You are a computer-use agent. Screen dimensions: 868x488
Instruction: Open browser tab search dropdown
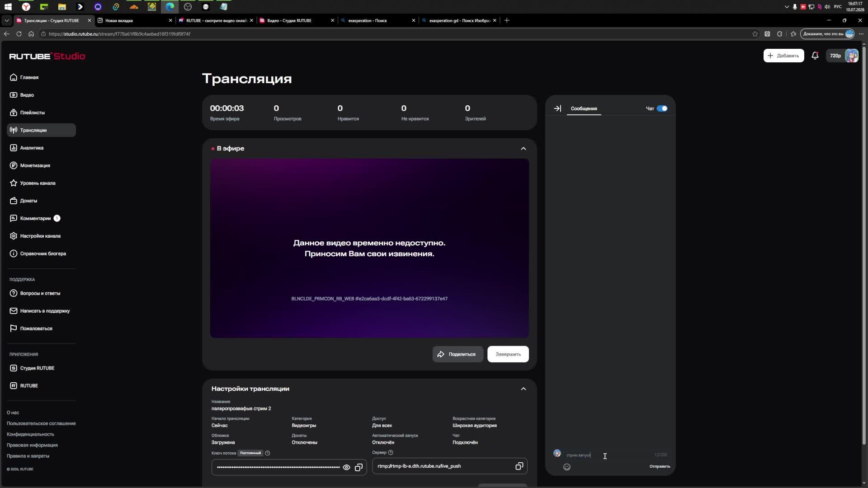pos(6,20)
